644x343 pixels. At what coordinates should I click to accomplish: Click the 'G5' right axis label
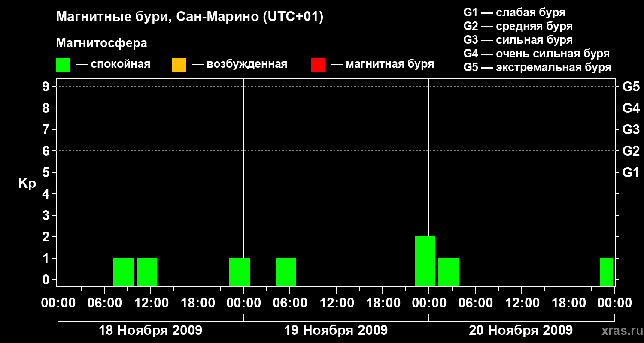pos(631,87)
